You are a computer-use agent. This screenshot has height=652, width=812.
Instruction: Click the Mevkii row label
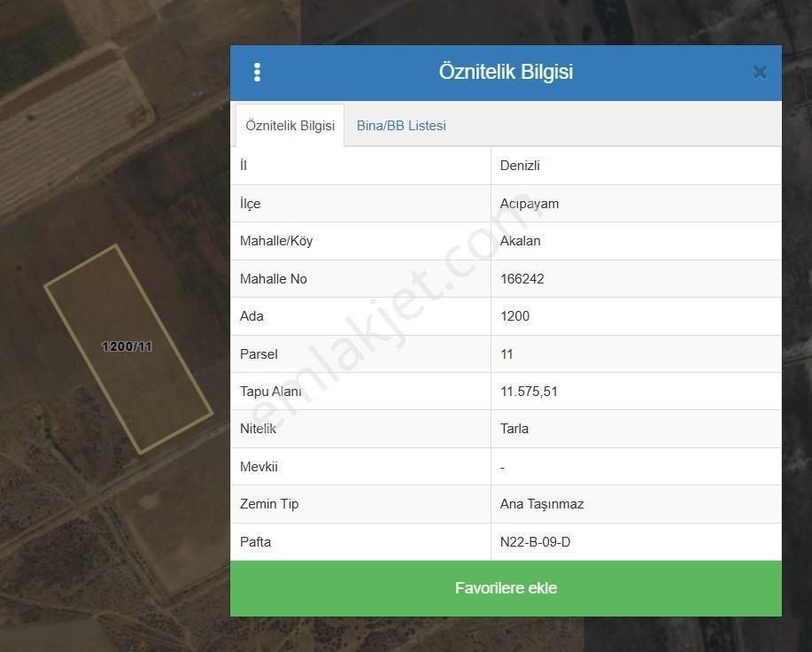click(259, 467)
